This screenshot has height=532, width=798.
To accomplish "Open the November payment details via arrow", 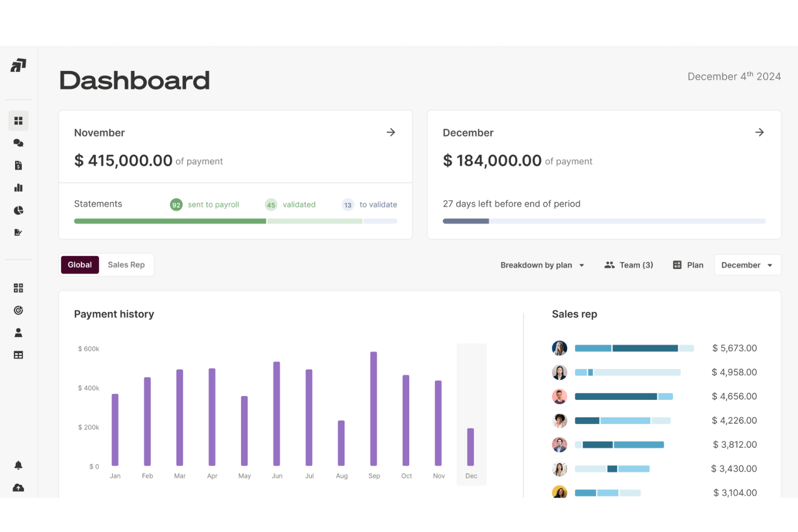I will coord(391,132).
